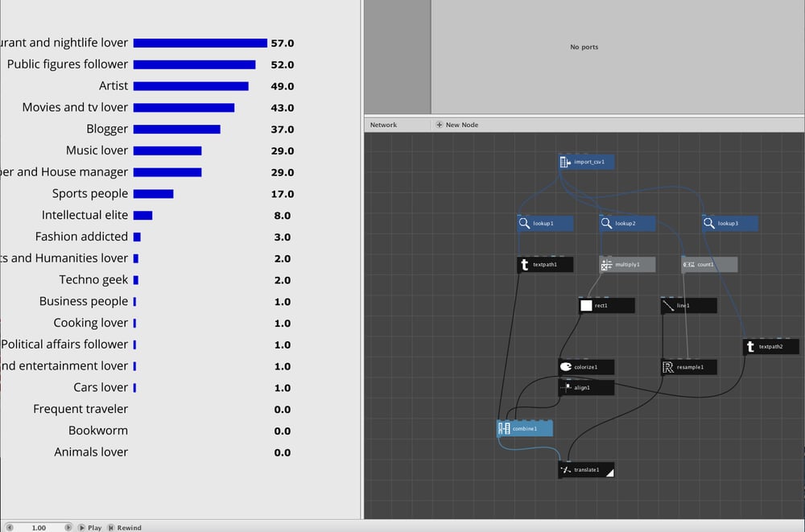Click the combine1 node label
The height and width of the screenshot is (532, 805).
click(x=525, y=429)
